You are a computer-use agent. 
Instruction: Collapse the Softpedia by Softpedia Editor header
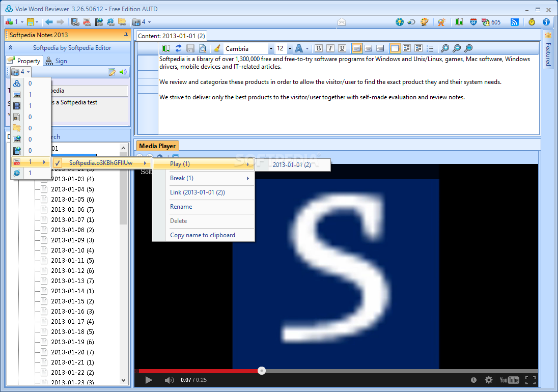click(x=10, y=48)
